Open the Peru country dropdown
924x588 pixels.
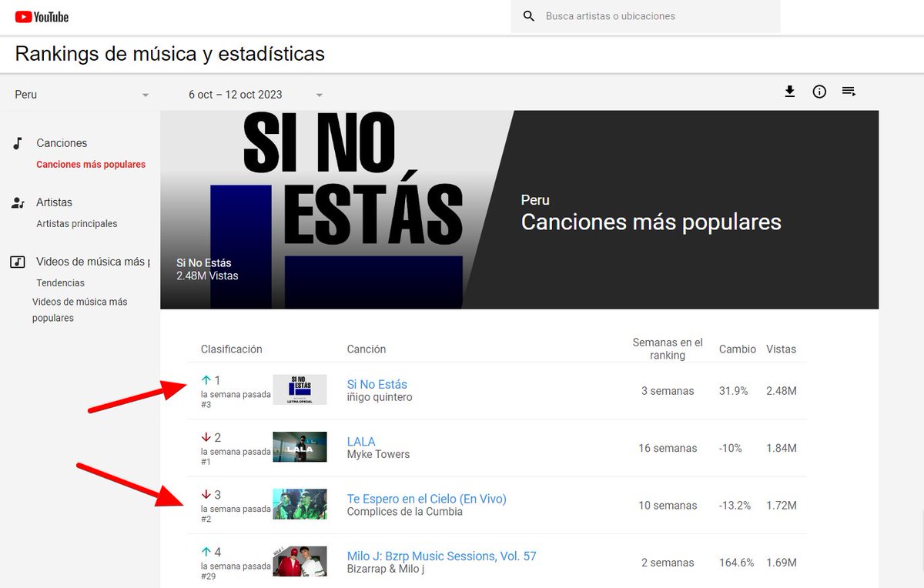coord(82,95)
